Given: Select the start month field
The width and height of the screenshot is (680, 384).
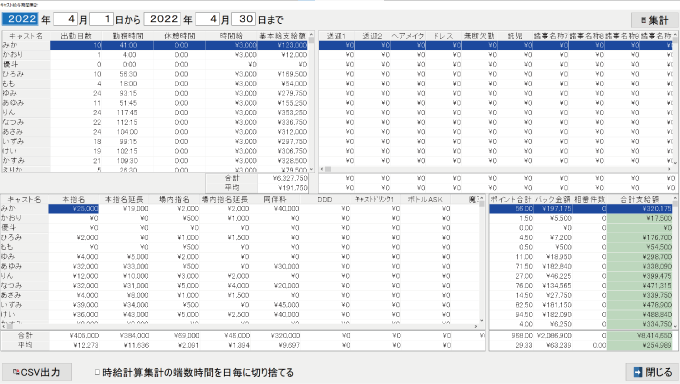Looking at the screenshot, I should pos(66,19).
